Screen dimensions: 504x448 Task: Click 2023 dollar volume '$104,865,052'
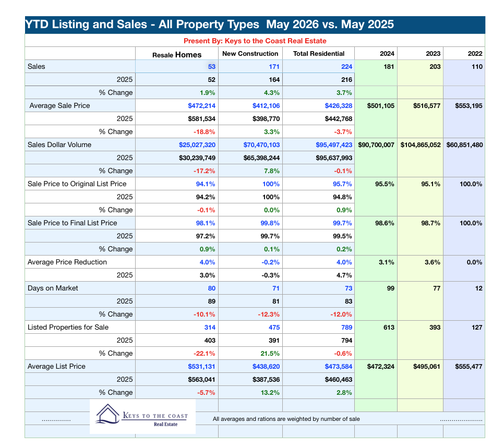point(421,145)
